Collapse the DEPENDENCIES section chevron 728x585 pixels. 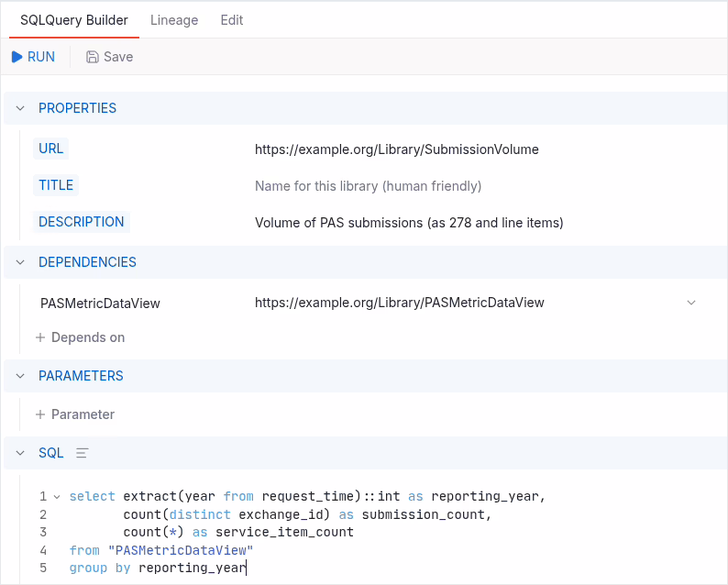click(x=20, y=262)
